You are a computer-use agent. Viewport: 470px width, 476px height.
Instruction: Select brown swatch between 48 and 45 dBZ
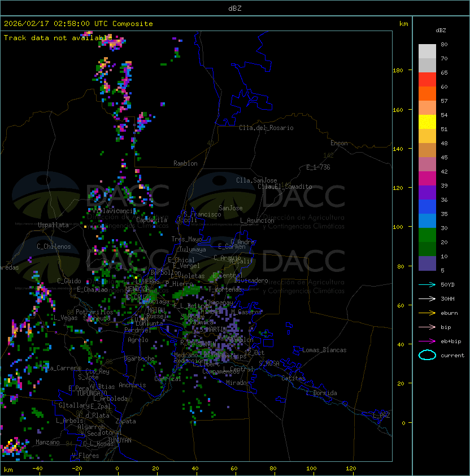tap(427, 150)
